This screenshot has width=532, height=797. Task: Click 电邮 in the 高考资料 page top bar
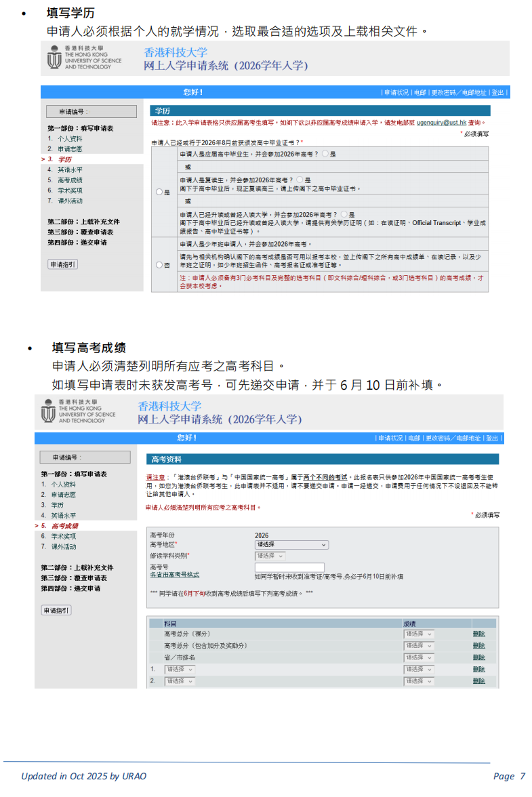pos(414,438)
